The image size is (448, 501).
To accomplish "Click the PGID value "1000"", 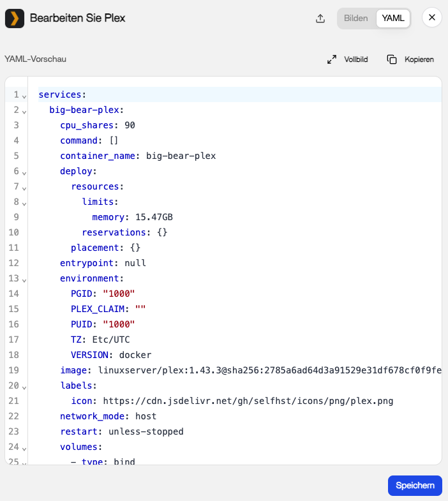I will (119, 294).
